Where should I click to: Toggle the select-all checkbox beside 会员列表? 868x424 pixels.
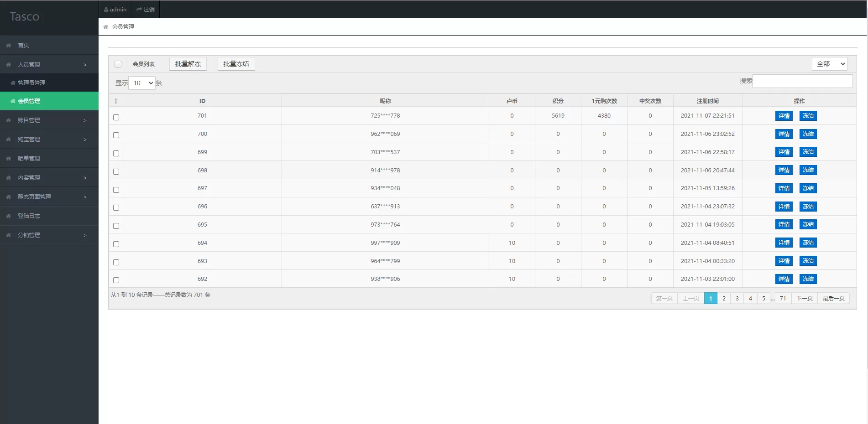click(x=118, y=64)
